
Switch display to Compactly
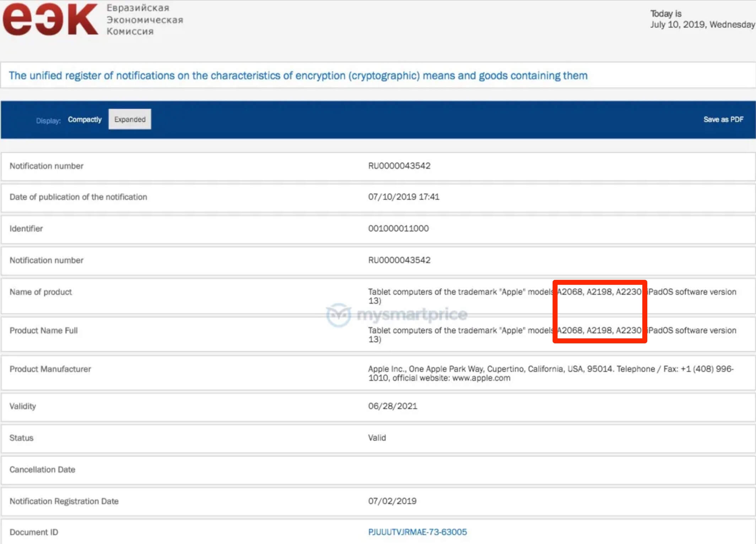click(x=85, y=119)
